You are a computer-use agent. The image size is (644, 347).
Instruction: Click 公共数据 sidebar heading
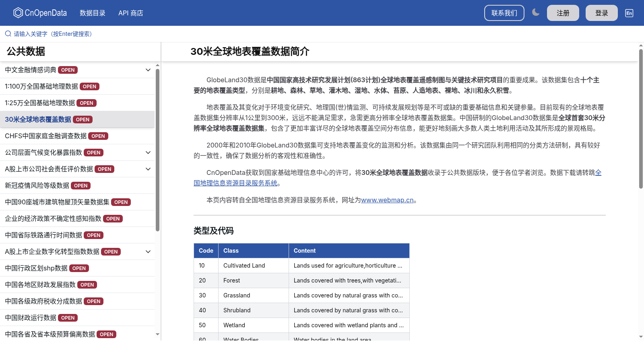26,51
